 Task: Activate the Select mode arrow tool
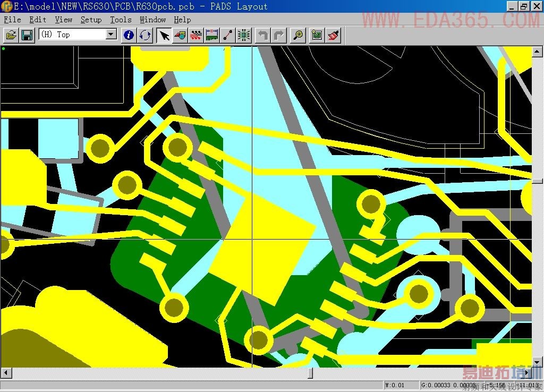tap(164, 35)
